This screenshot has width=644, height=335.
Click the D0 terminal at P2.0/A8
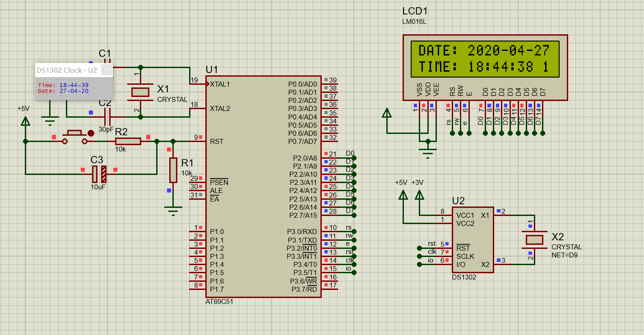pyautogui.click(x=354, y=158)
